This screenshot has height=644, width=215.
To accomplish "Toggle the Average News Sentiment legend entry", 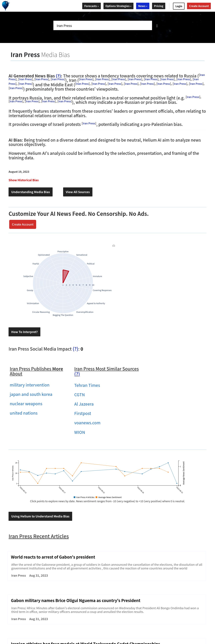I will [109, 498].
